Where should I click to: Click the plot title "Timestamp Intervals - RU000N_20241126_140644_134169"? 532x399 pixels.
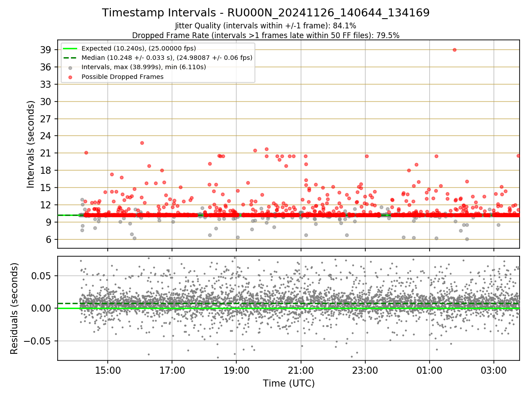[266, 13]
